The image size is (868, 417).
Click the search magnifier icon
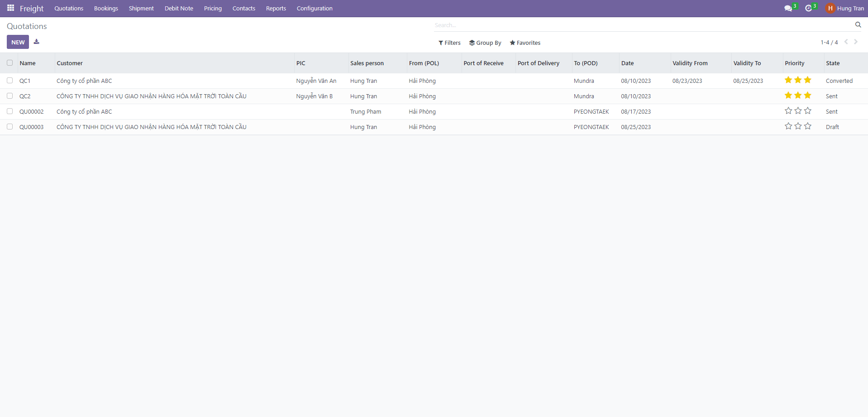[x=858, y=25]
